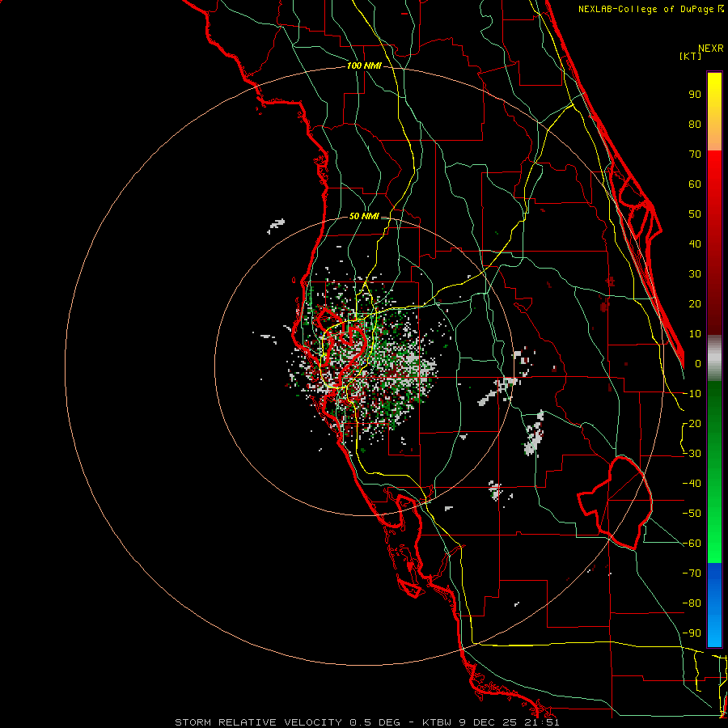This screenshot has height=728, width=728.
Task: Click the -90 value on the velocity scale
Action: point(692,633)
